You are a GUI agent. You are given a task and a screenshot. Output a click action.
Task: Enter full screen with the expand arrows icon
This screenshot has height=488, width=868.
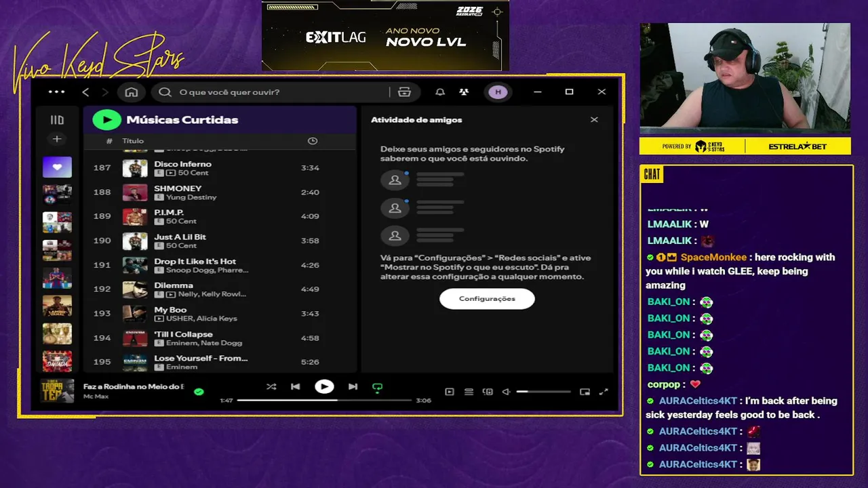604,392
